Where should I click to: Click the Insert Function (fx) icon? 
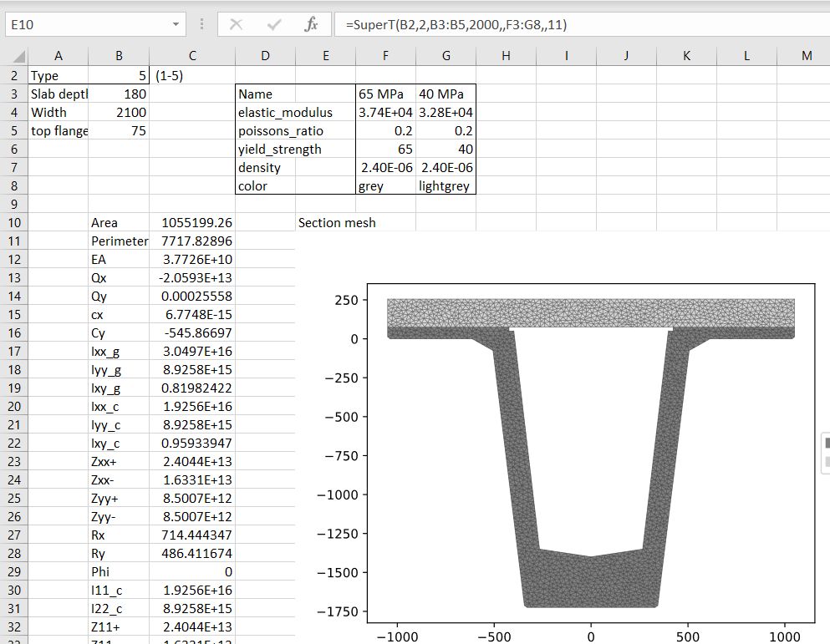[313, 24]
